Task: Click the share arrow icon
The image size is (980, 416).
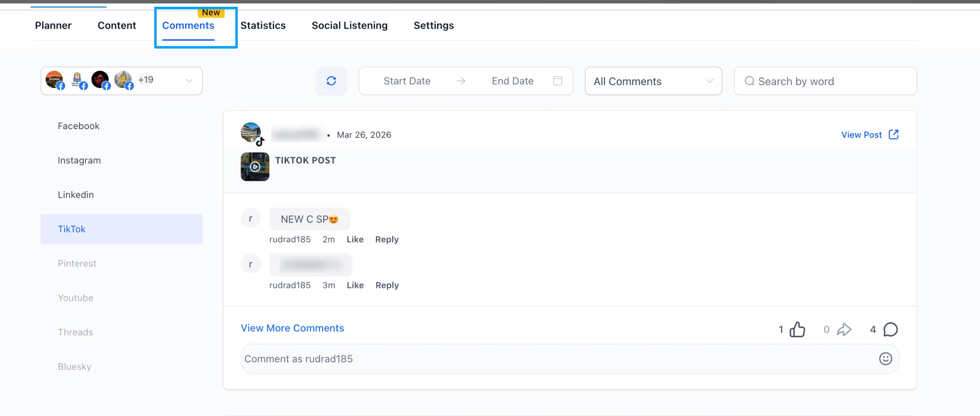Action: tap(844, 329)
